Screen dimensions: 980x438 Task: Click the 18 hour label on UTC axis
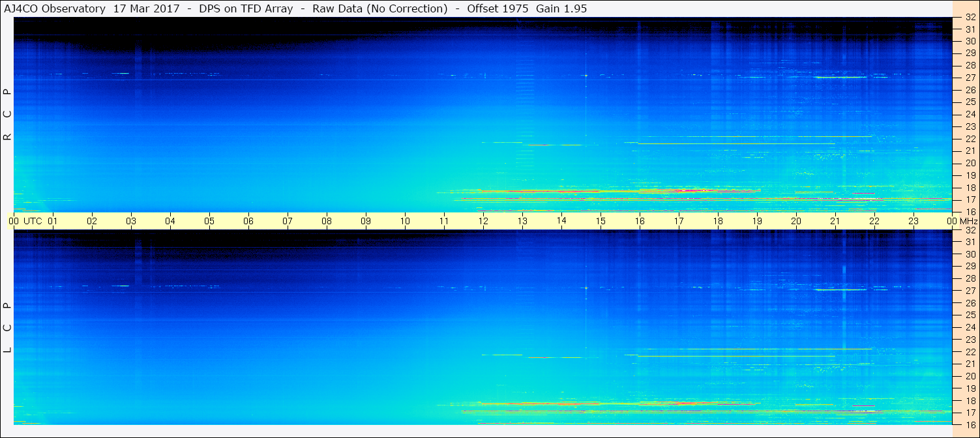pos(718,221)
